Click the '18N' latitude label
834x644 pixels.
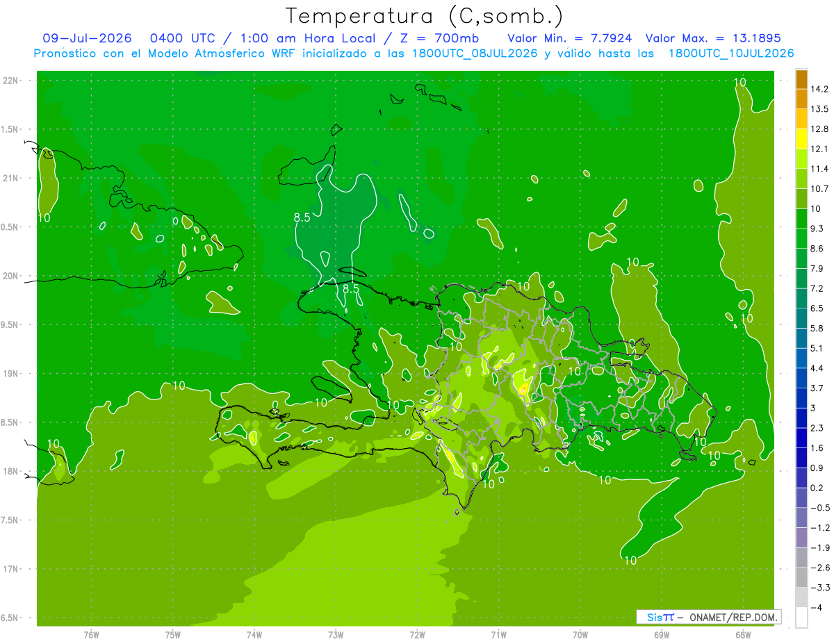pyautogui.click(x=11, y=471)
